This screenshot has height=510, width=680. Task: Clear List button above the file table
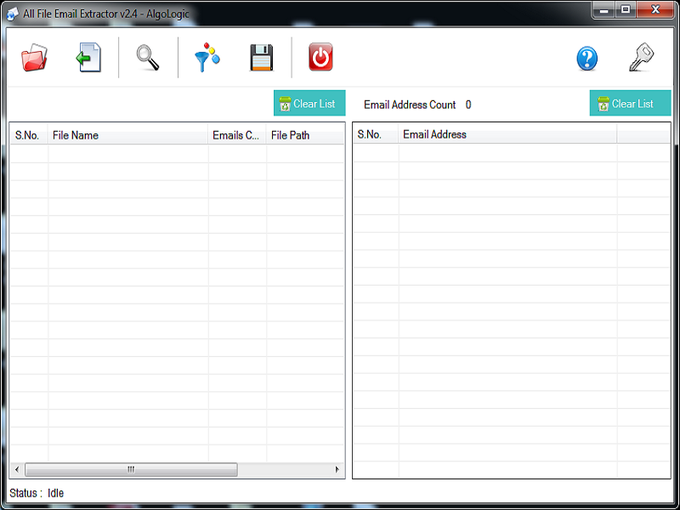310,103
